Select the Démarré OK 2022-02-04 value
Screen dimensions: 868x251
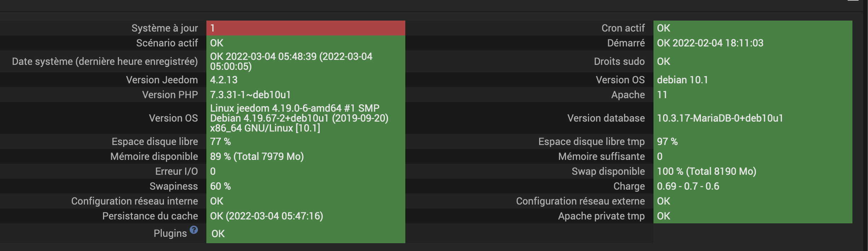pos(753,43)
